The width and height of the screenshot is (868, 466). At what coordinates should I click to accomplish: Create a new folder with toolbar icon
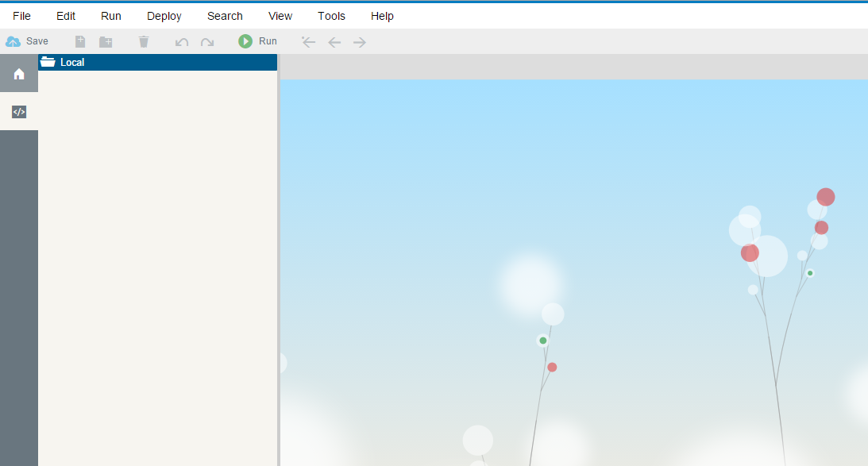(106, 41)
